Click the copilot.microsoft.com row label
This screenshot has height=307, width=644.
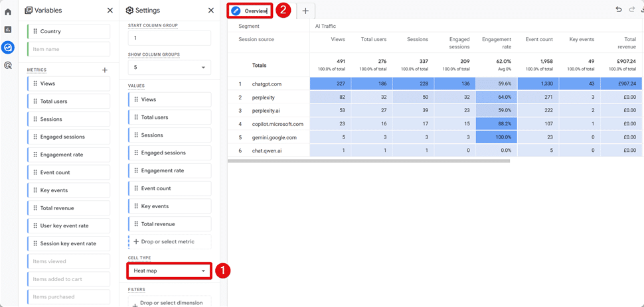278,124
